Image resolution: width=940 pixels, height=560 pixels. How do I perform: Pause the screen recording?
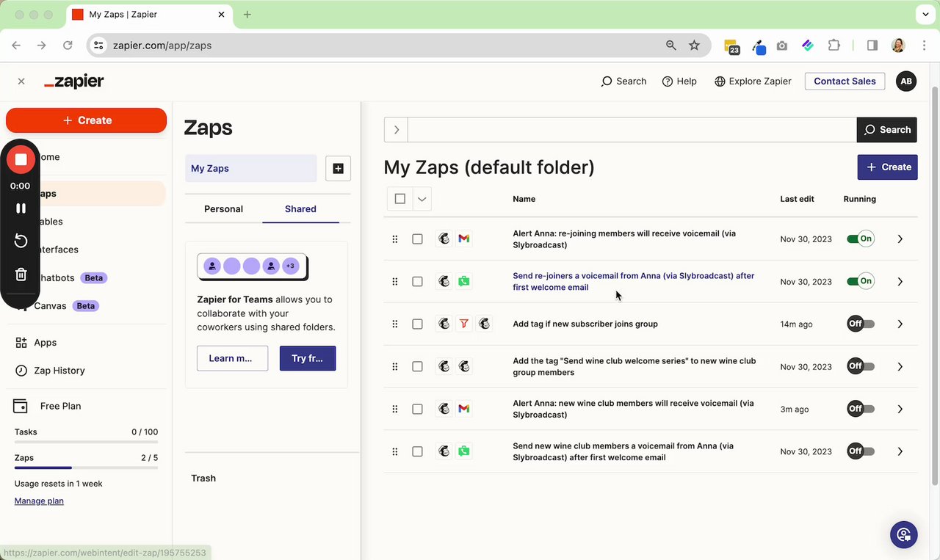point(21,208)
